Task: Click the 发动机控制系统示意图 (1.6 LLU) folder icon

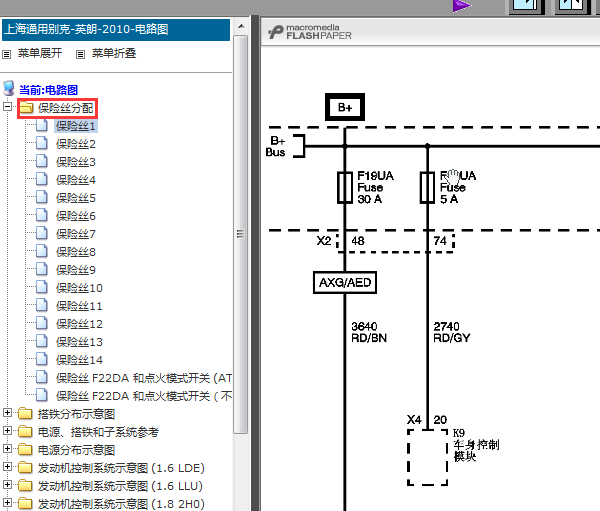Action: coord(25,485)
